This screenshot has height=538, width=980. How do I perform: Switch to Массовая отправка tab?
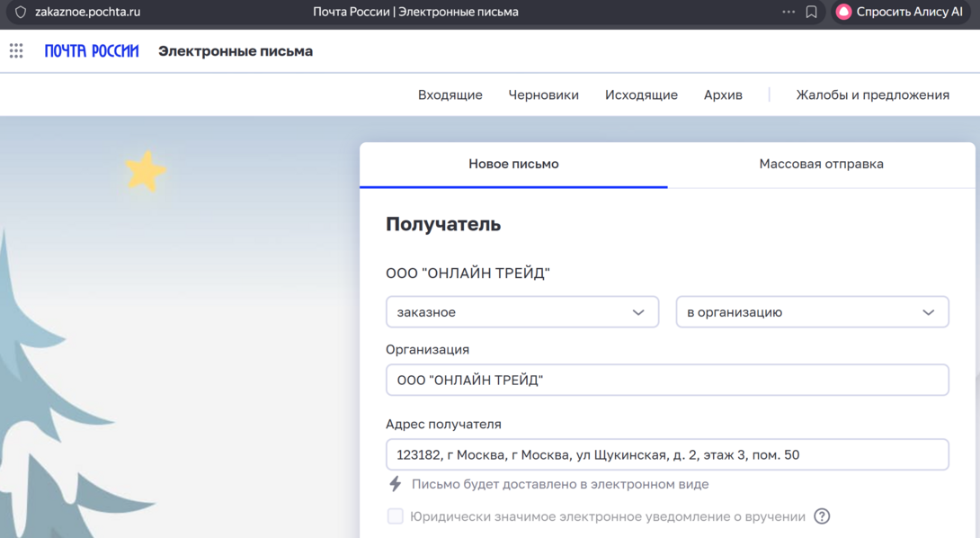point(821,164)
